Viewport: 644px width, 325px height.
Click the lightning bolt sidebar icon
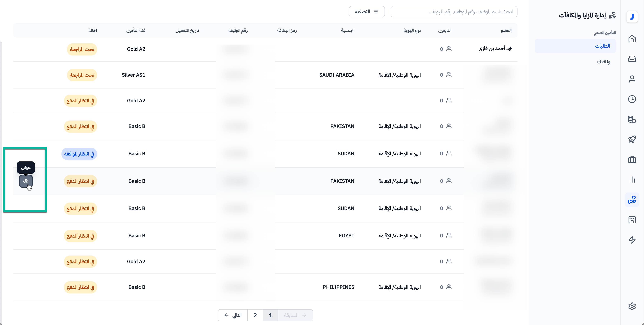click(632, 240)
